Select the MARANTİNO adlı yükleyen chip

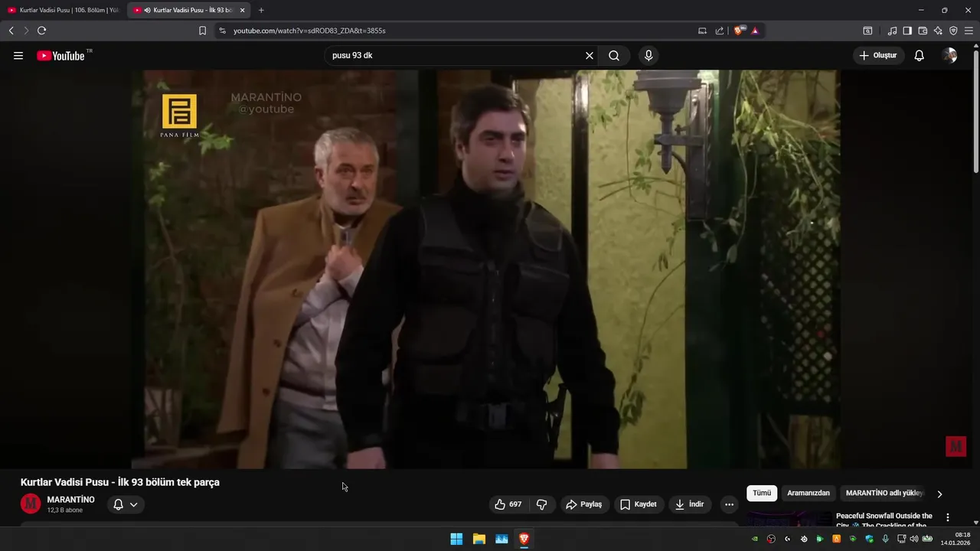pos(884,494)
